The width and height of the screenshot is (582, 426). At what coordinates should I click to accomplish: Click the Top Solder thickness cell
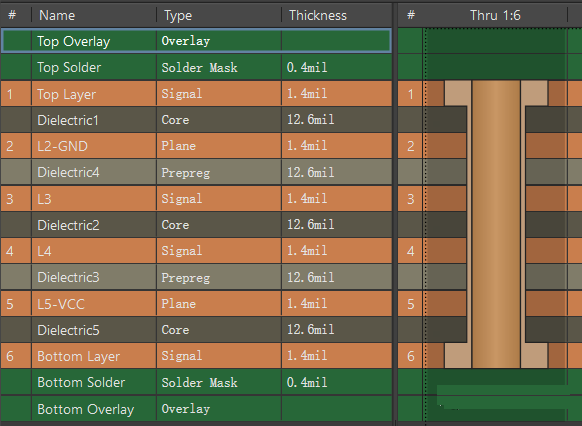[x=336, y=68]
